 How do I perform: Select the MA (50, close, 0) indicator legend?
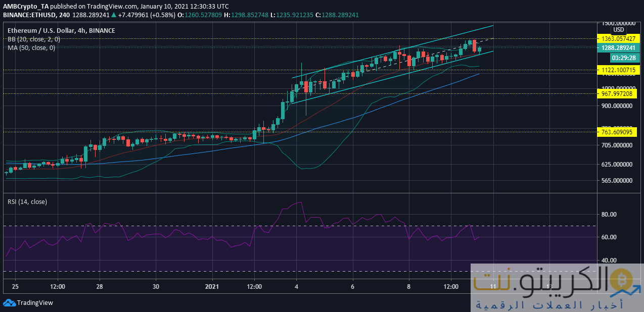(x=31, y=47)
